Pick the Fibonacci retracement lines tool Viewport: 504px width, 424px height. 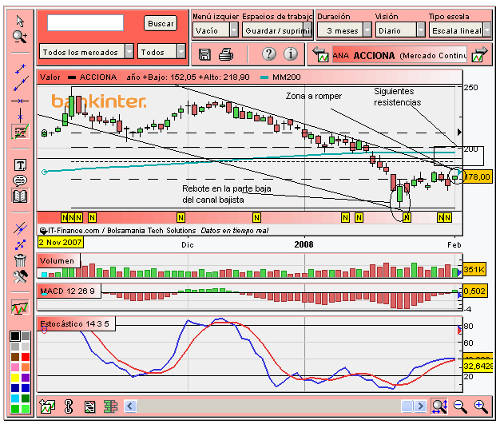20,132
